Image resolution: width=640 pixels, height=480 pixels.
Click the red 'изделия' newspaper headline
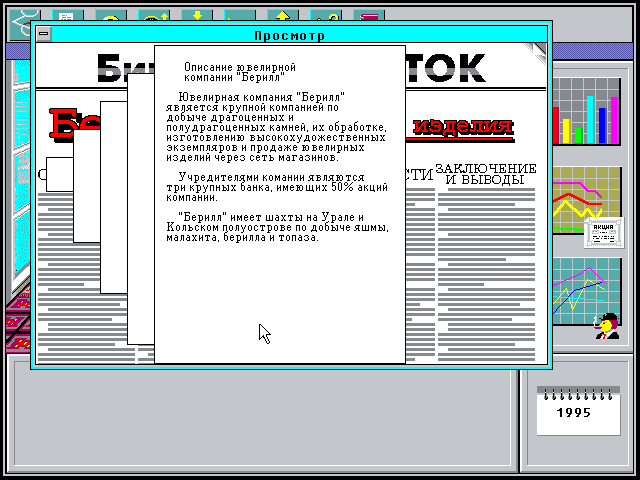tap(462, 127)
